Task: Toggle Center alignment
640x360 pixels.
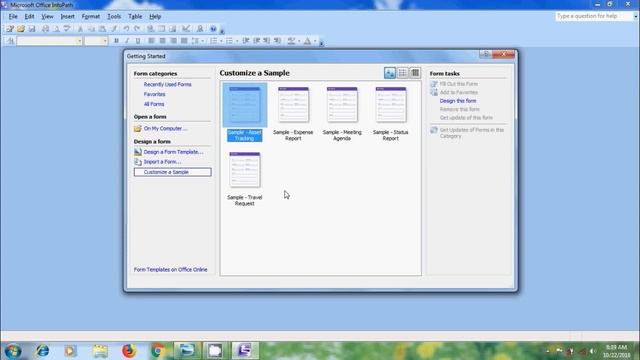Action: coord(162,41)
